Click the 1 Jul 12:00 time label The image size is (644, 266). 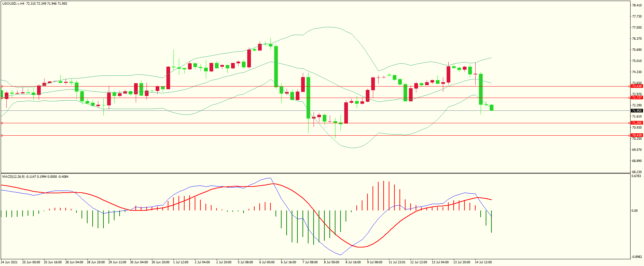(181, 262)
